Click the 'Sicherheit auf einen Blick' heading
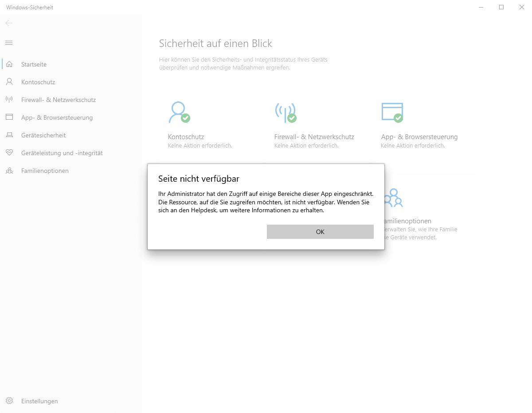This screenshot has height=413, width=532. (x=215, y=43)
